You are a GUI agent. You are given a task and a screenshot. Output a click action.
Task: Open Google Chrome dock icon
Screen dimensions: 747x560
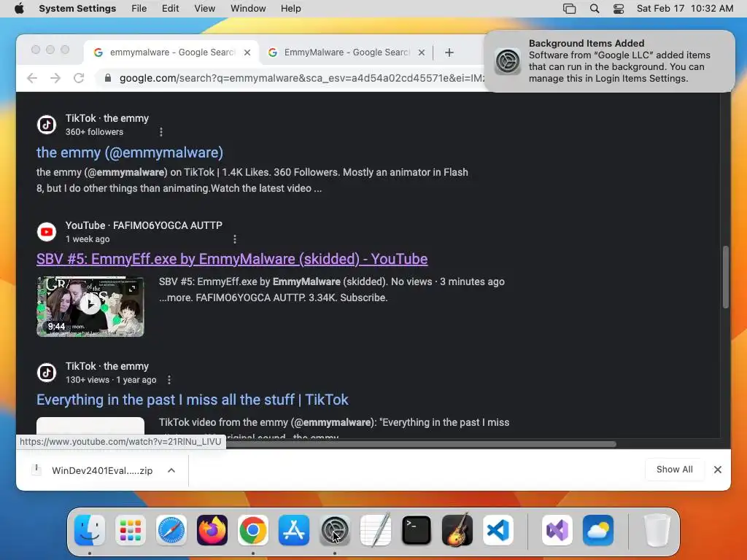tap(253, 530)
